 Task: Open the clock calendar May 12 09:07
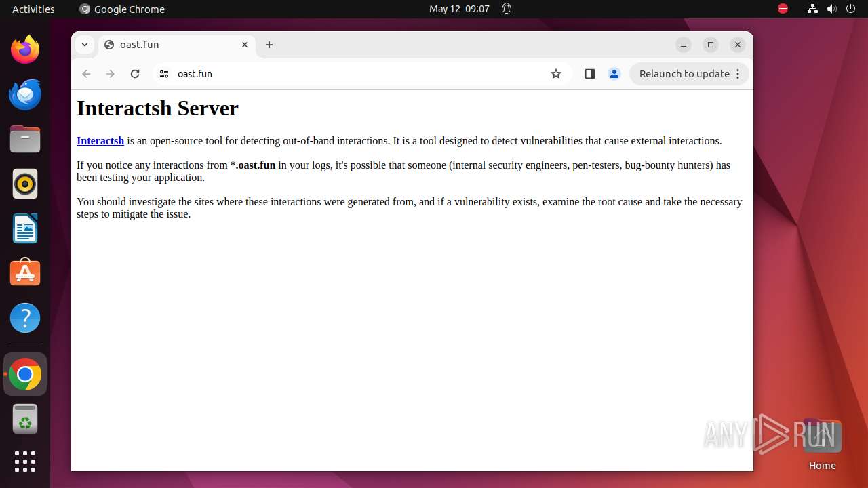[459, 9]
